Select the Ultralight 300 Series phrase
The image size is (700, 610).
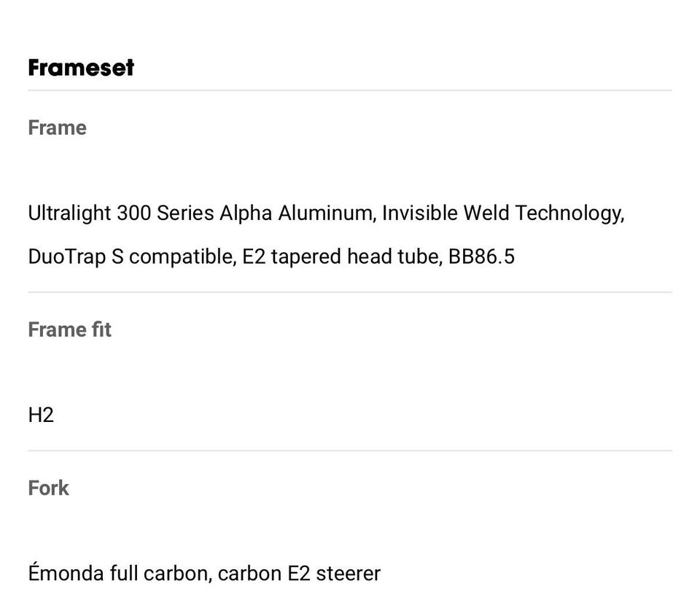[121, 214]
